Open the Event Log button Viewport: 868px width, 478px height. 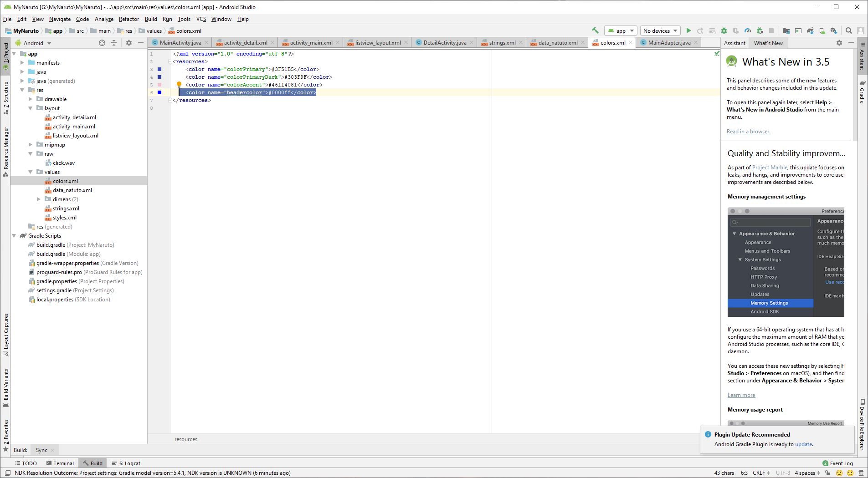[x=837, y=463]
